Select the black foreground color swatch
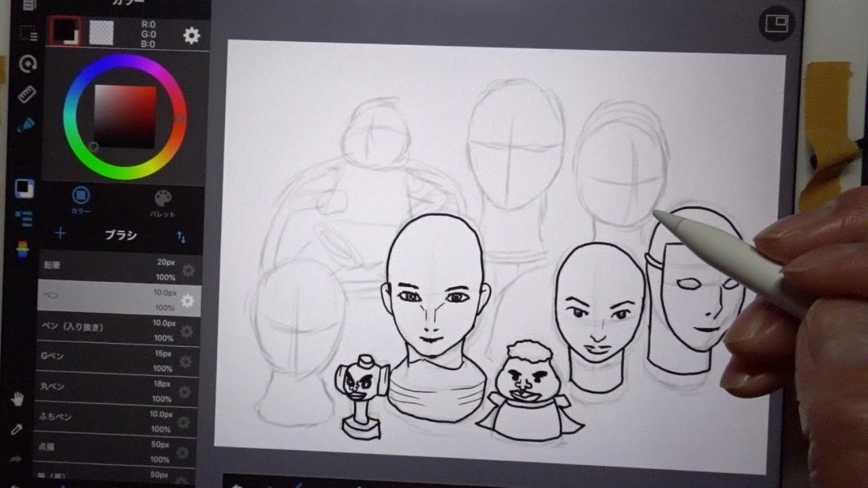 click(x=65, y=31)
